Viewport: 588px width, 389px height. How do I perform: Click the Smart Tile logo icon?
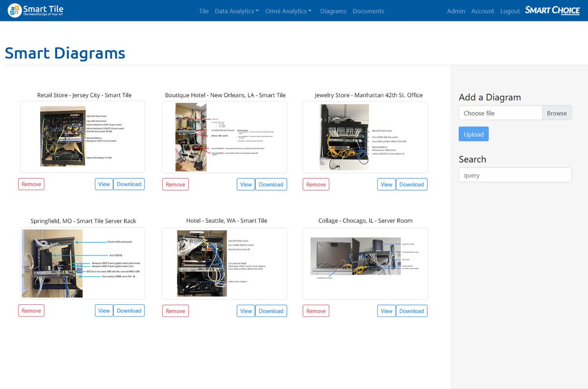click(14, 10)
